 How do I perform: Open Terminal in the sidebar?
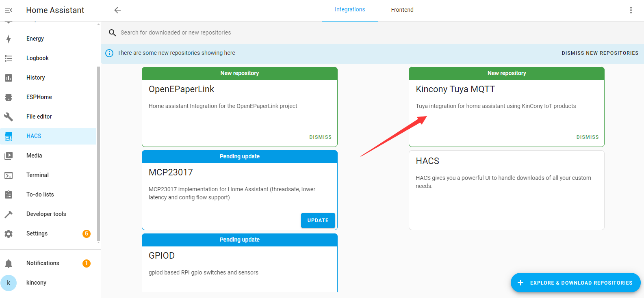pos(48,175)
